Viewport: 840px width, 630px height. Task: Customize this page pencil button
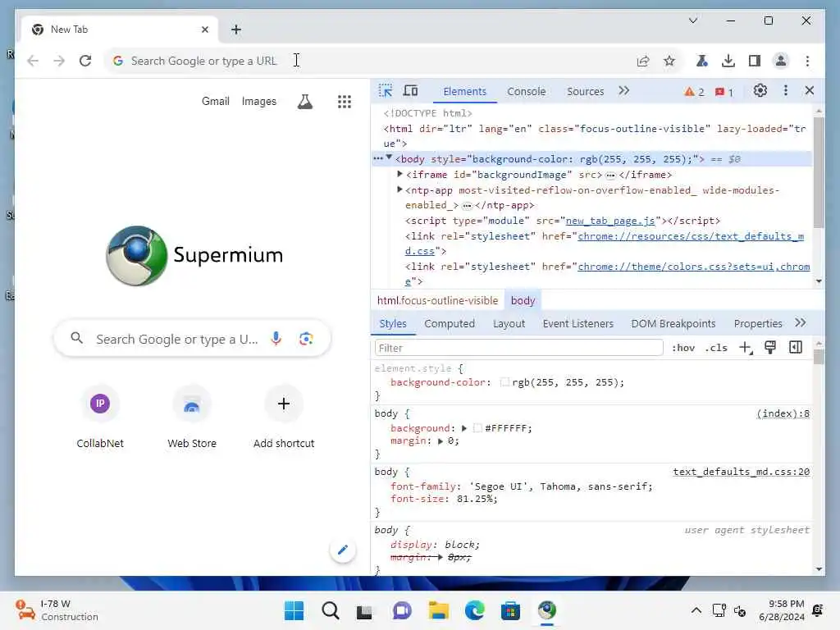click(x=343, y=550)
